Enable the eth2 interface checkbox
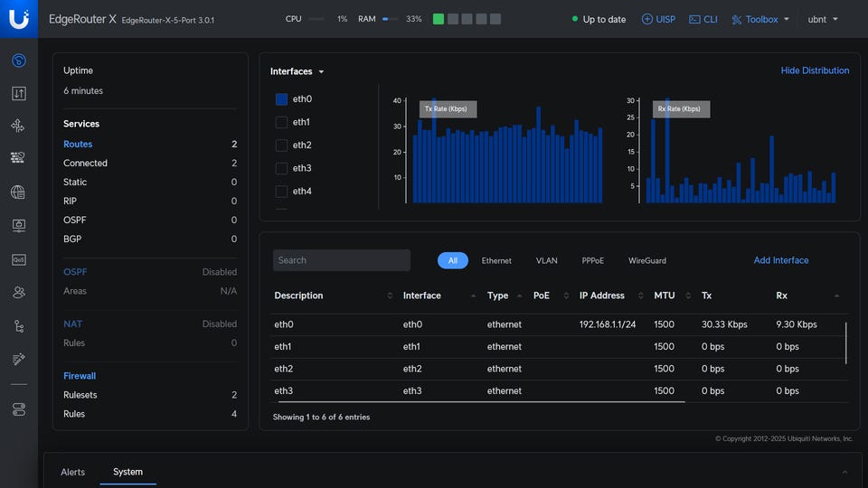Image resolution: width=868 pixels, height=488 pixels. [x=281, y=145]
